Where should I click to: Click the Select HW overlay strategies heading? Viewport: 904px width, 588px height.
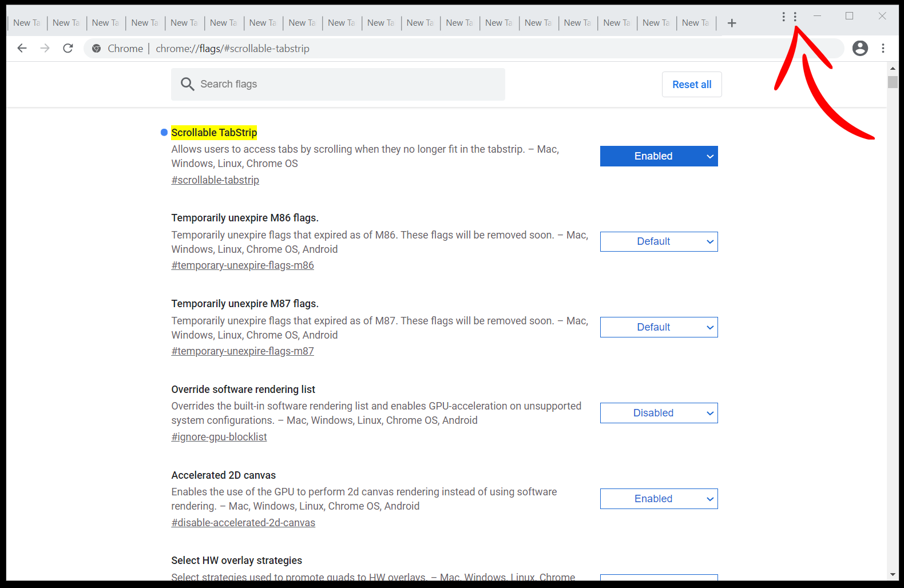[x=236, y=561]
